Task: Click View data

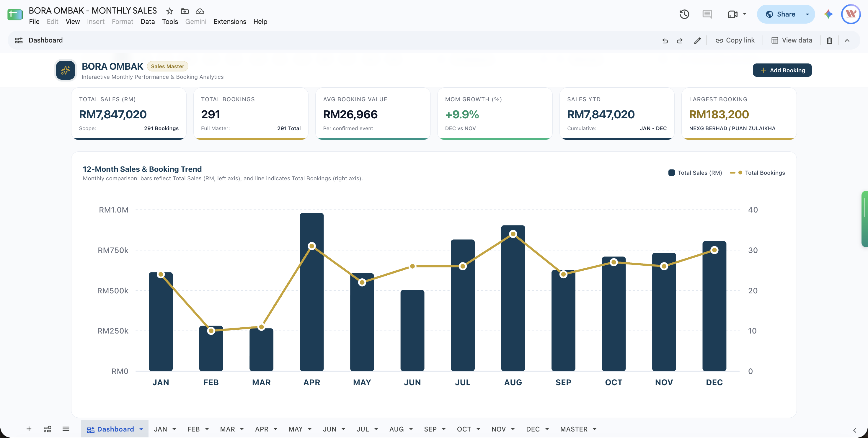Action: [x=792, y=40]
